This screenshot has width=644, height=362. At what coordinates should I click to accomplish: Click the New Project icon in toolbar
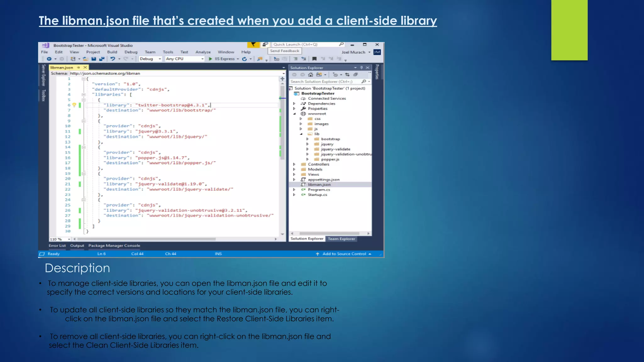click(73, 59)
